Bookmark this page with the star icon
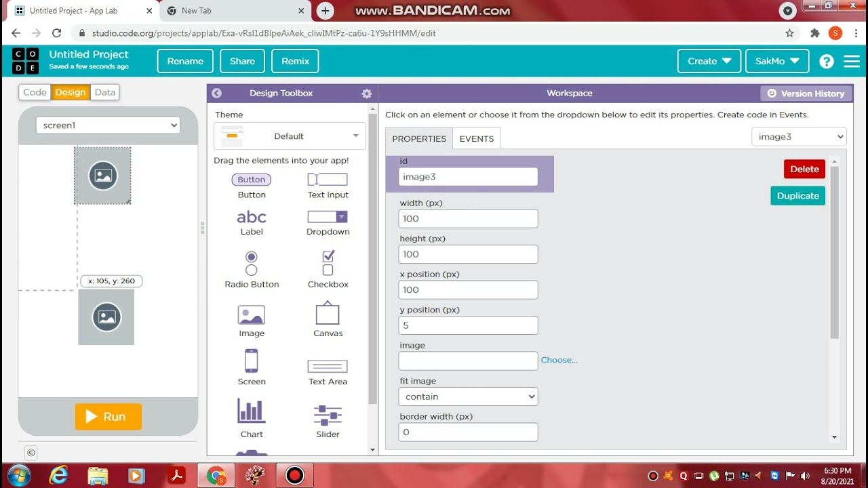The image size is (868, 488). click(x=789, y=33)
